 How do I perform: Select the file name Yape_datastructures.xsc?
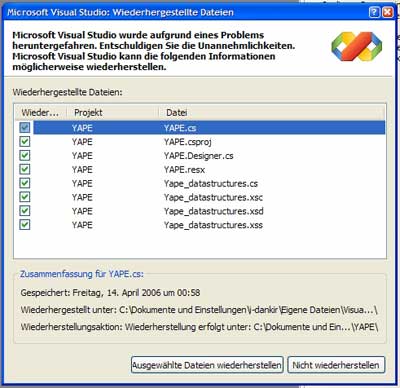point(213,197)
